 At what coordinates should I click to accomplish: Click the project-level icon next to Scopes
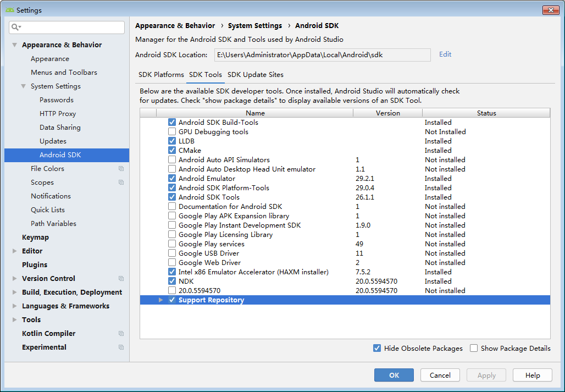pos(121,183)
